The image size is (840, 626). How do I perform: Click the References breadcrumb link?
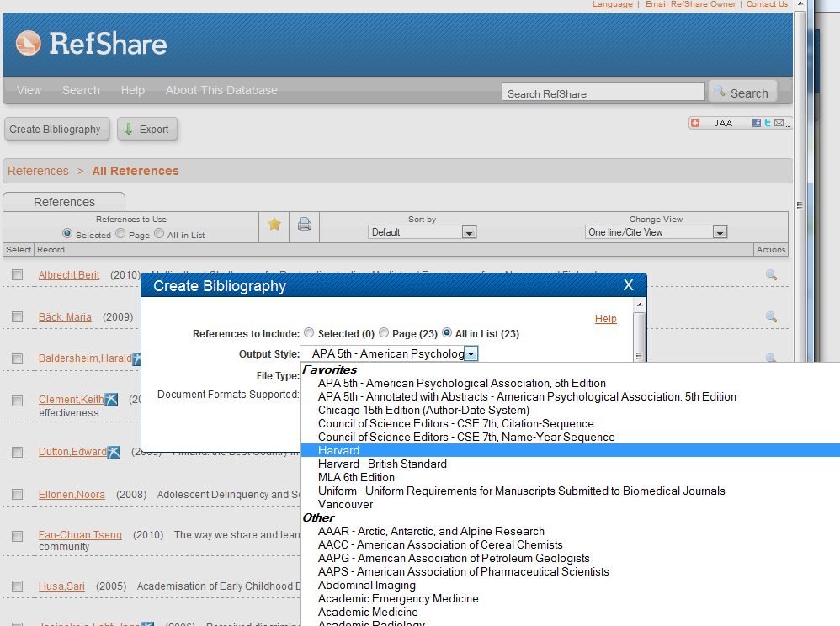tap(38, 171)
